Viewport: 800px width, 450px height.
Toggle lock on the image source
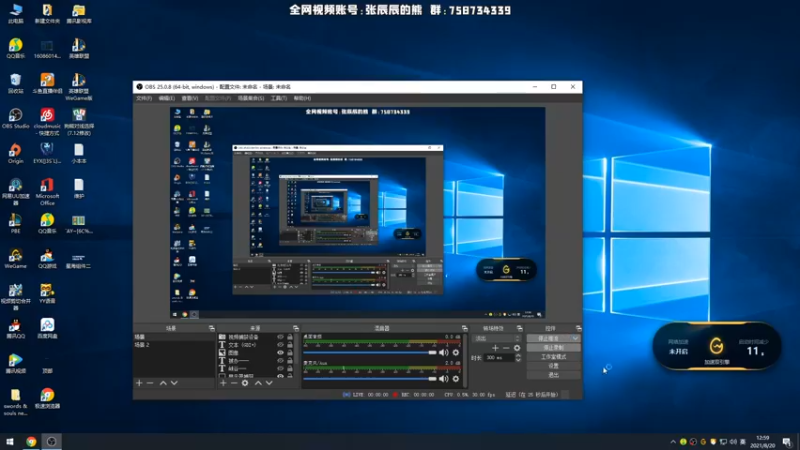[290, 353]
